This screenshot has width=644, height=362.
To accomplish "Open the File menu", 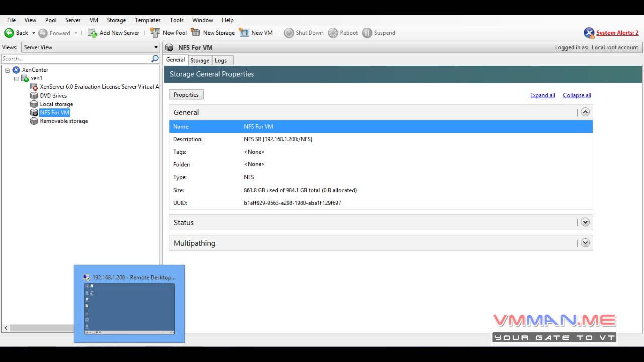I will coord(11,20).
